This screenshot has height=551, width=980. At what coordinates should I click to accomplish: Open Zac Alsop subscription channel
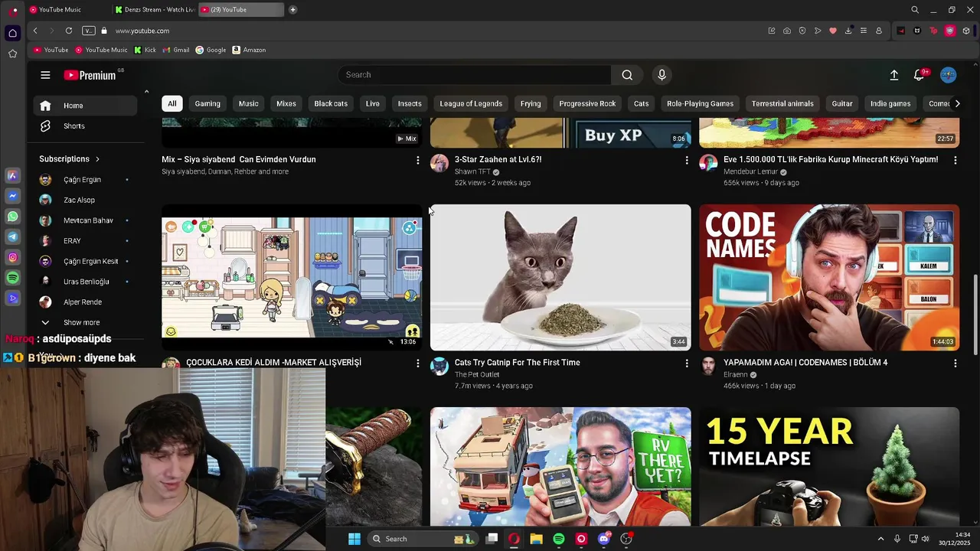tap(85, 200)
